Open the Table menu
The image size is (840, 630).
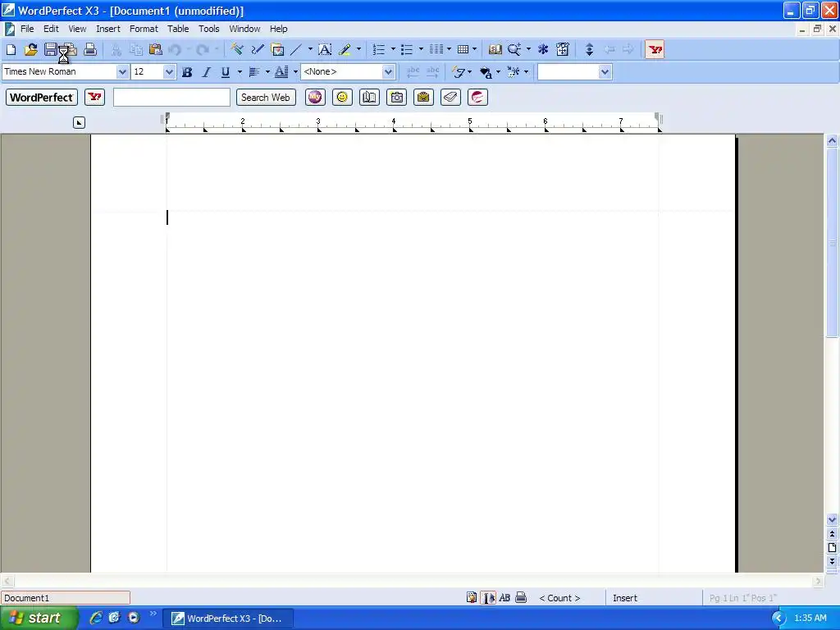pos(178,29)
